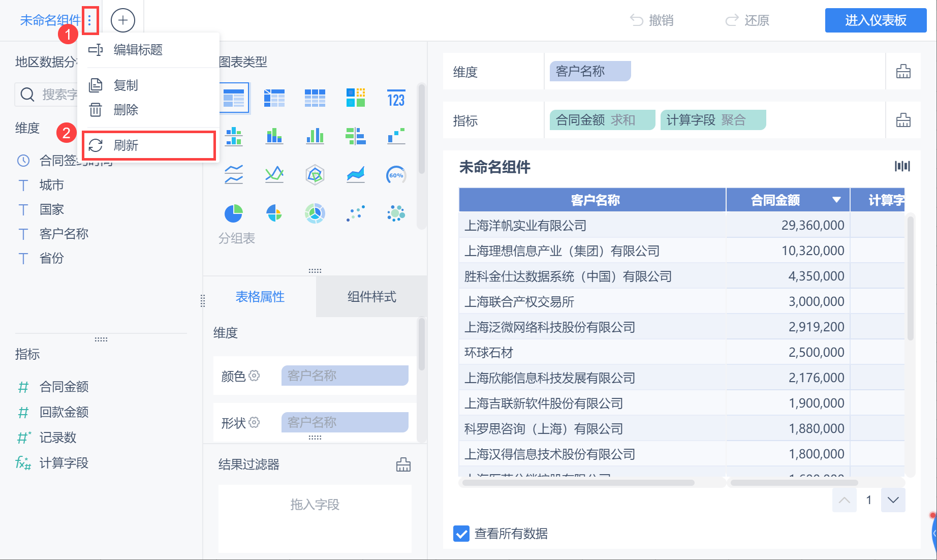Pick the 60% gauge chart type

click(x=396, y=175)
